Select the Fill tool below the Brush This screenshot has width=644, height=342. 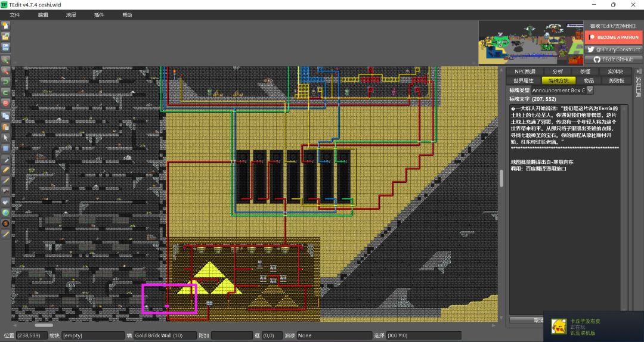tap(5, 191)
